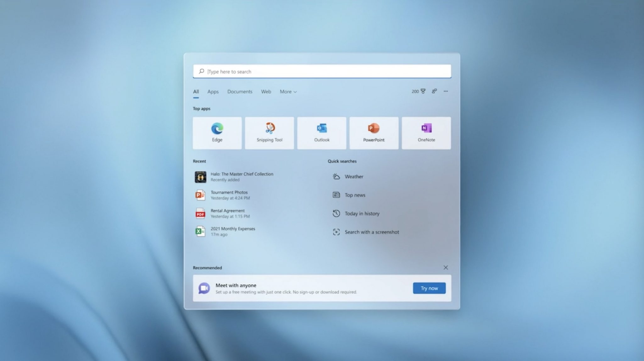Click the Weather cloud icon
The image size is (644, 361).
[x=336, y=177]
